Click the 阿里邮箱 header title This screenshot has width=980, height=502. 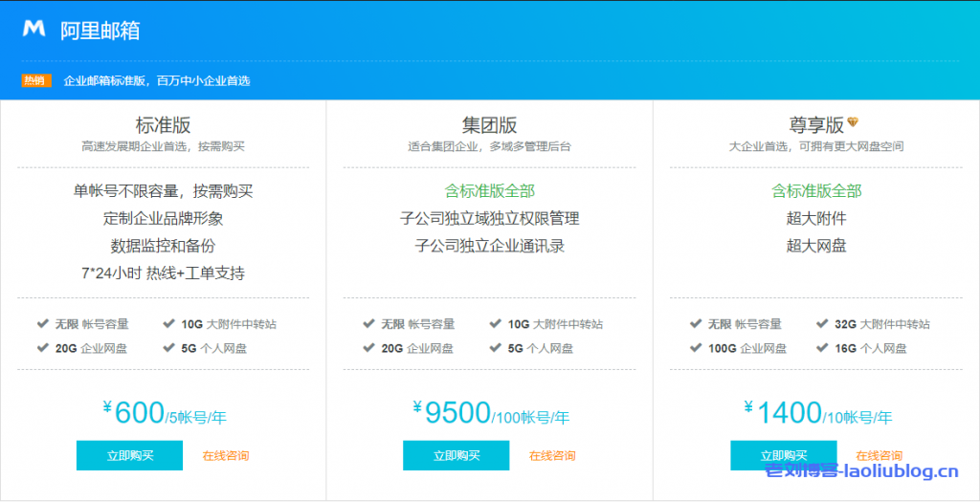(x=100, y=30)
